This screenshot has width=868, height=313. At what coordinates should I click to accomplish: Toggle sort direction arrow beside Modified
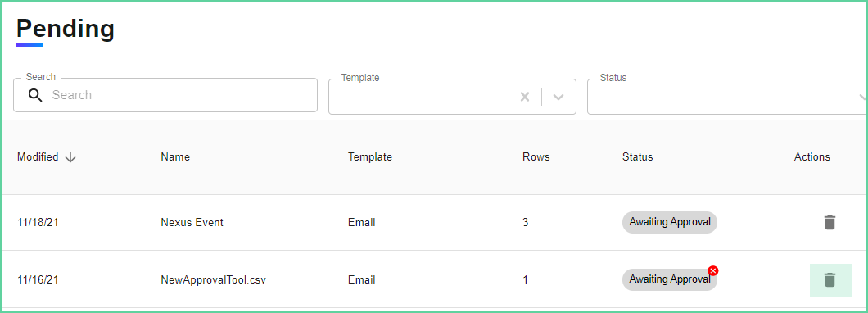[70, 157]
